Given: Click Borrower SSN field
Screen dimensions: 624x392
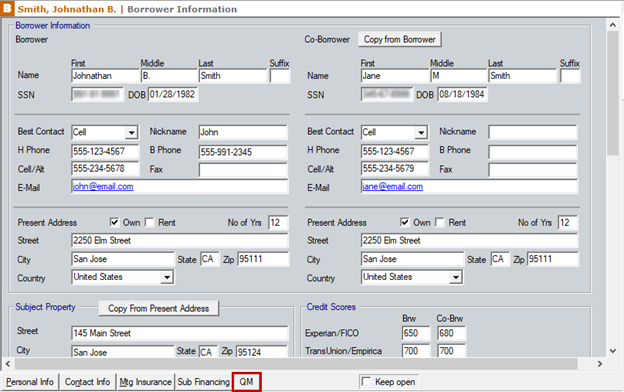Looking at the screenshot, I should point(98,94).
